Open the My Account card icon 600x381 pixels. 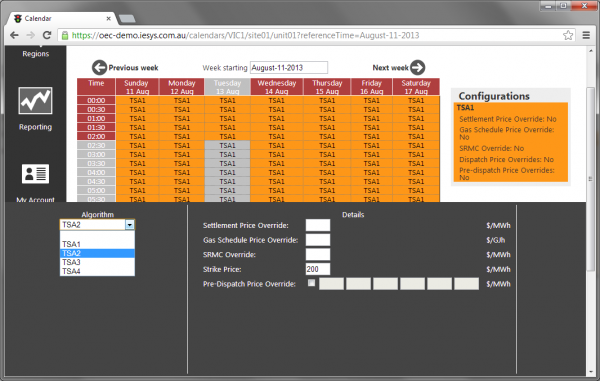tap(35, 174)
